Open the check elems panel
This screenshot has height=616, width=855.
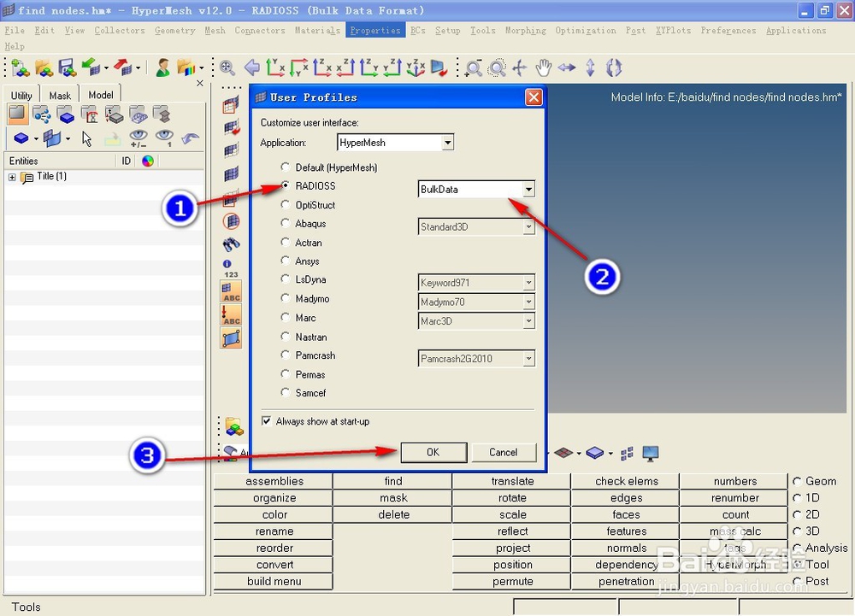(x=626, y=481)
